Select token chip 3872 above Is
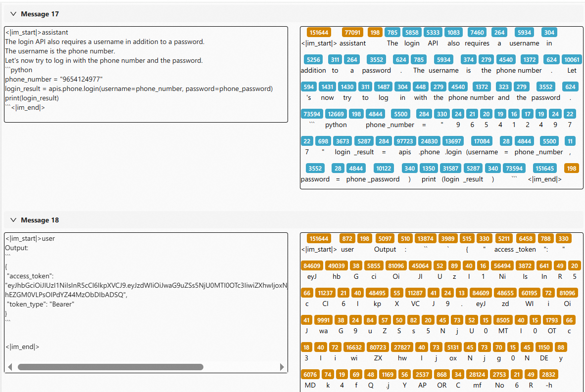The image size is (585, 392). 525,265
